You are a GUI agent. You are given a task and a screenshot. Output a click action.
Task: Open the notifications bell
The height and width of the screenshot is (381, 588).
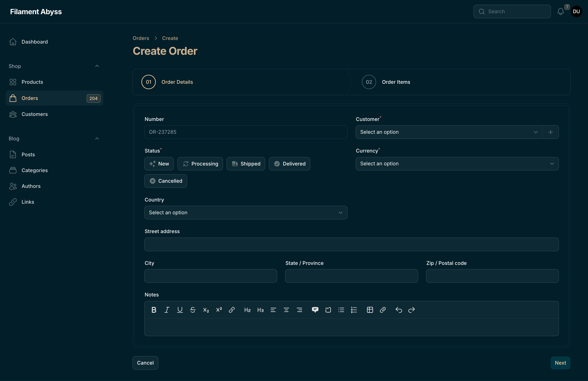[x=560, y=11]
